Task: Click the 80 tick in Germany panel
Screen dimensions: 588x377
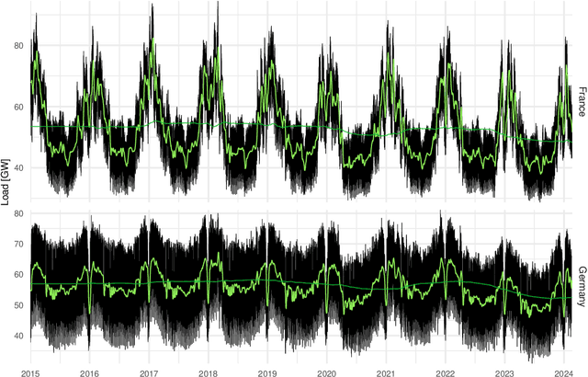Action: 20,213
